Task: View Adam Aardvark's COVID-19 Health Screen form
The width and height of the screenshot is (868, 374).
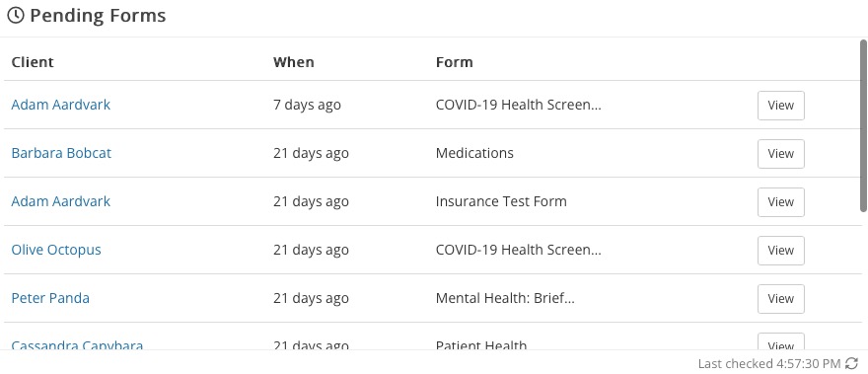Action: click(x=780, y=106)
